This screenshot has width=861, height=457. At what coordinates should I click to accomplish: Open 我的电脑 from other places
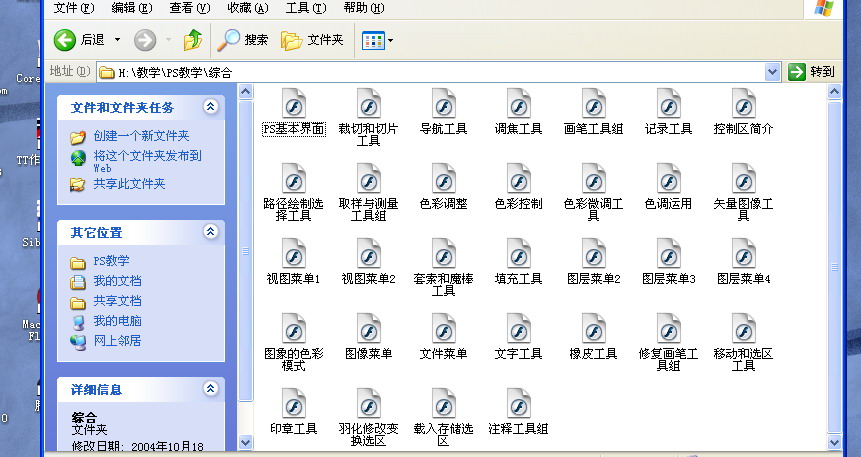[x=117, y=321]
